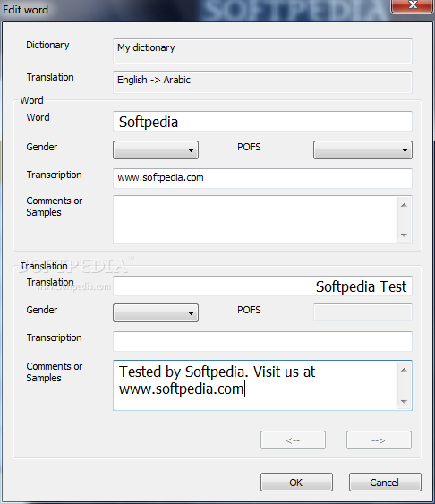This screenshot has height=504, width=435.
Task: Open the Translation section Gender dropdown
Action: coord(156,312)
